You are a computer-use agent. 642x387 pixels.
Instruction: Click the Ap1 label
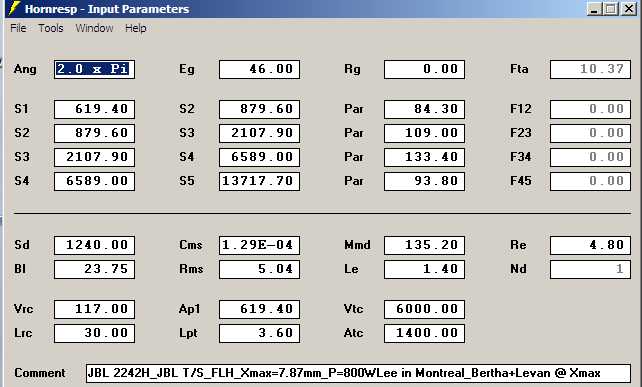(x=189, y=309)
